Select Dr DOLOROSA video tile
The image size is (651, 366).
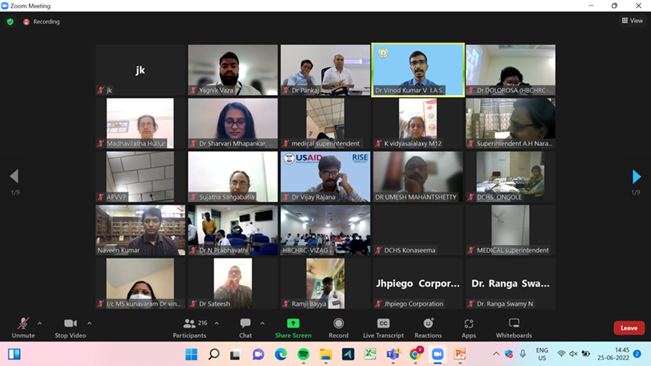pos(510,70)
